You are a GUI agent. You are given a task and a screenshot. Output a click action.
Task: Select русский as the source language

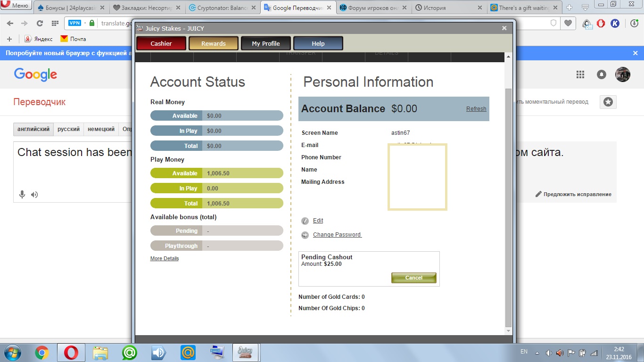(68, 129)
